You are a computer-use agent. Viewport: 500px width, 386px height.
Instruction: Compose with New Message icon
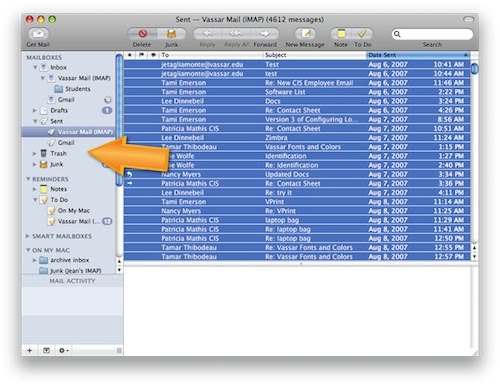click(305, 33)
